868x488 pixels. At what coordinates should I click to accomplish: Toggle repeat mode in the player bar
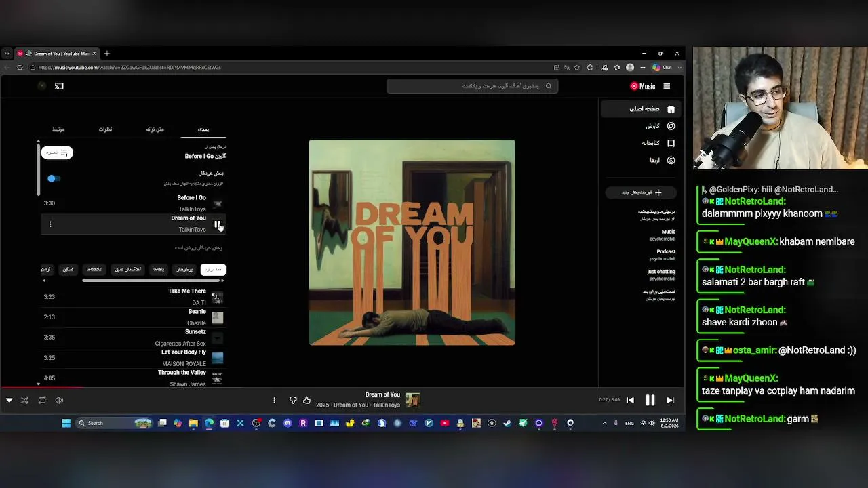(42, 401)
